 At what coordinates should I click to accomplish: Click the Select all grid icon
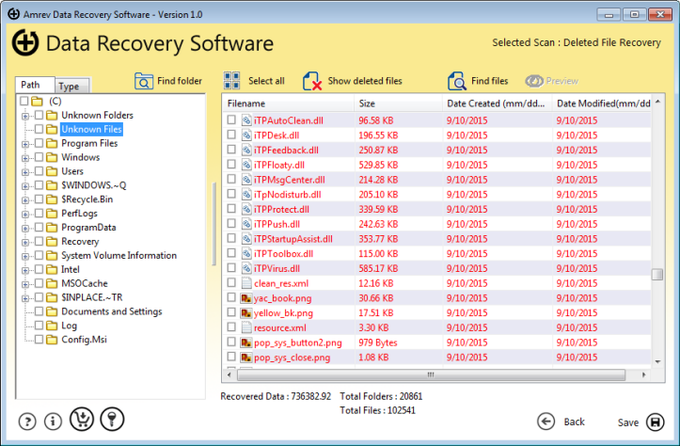coord(232,81)
